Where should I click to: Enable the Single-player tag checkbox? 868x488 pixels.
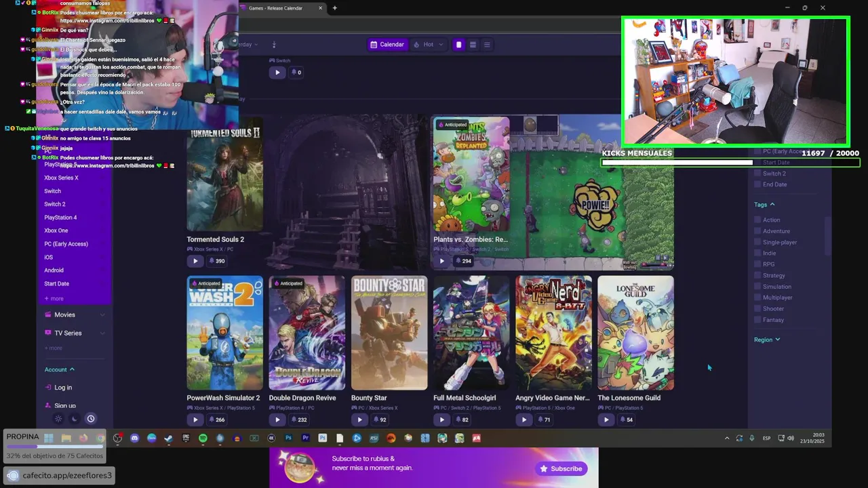tap(757, 242)
